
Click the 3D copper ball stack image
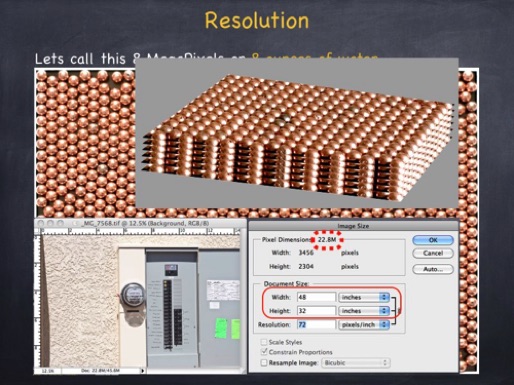click(x=297, y=133)
